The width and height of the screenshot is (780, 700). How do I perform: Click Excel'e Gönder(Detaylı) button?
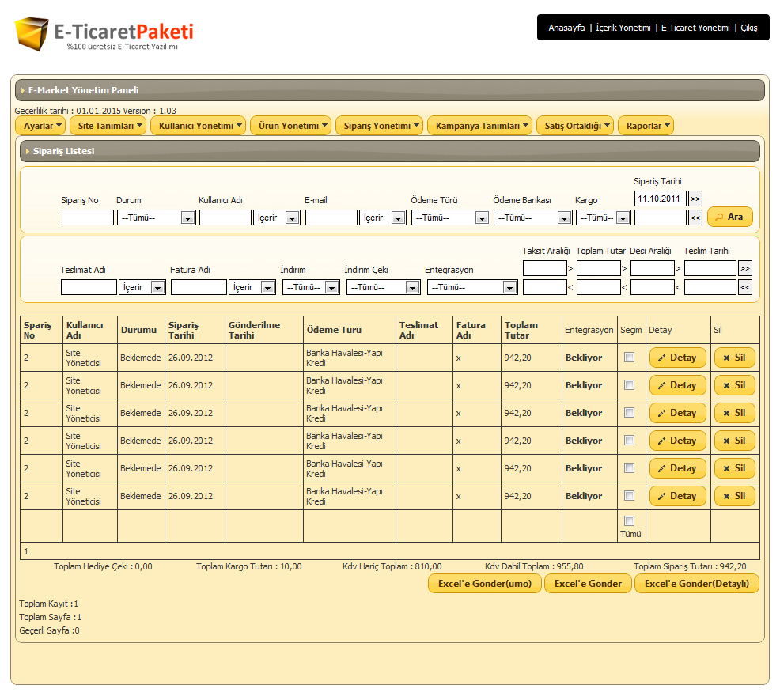pos(696,584)
